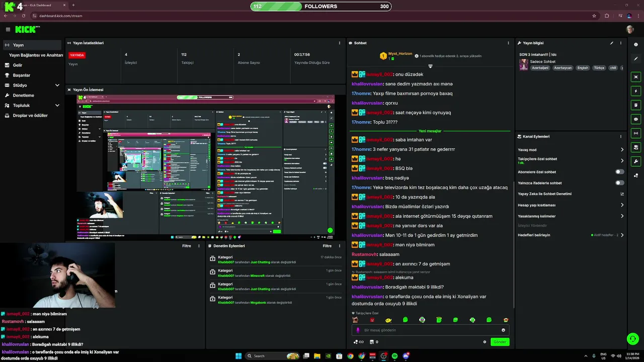Open Başarılar in the sidebar
Screen dimensions: 644x362
(32, 75)
